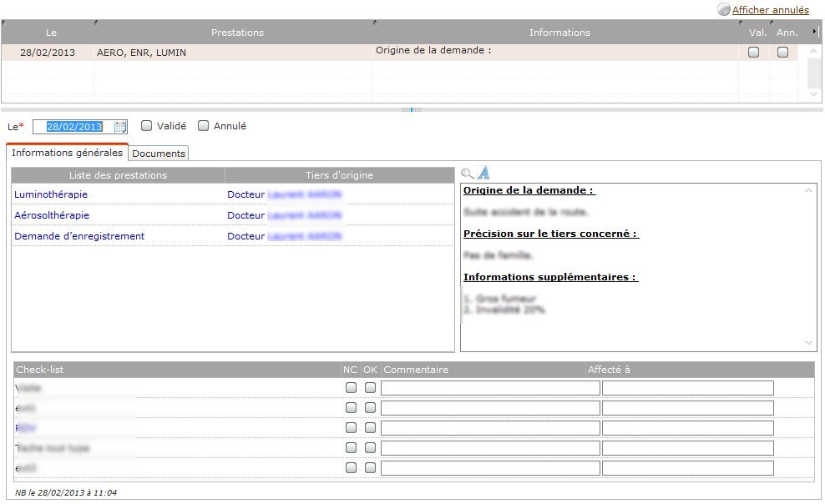This screenshot has width=825, height=504.
Task: Check OK box in first check-list row
Action: (371, 388)
